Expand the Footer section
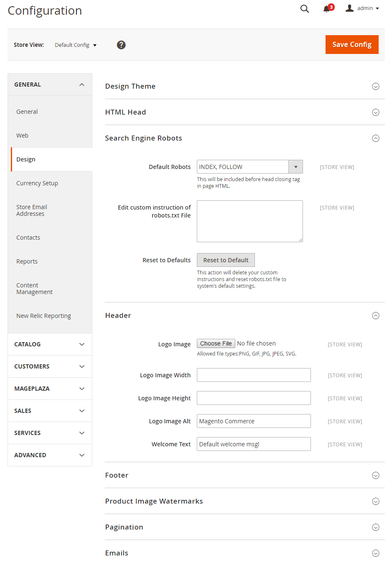Viewport: 392px width, 563px height. tap(375, 475)
